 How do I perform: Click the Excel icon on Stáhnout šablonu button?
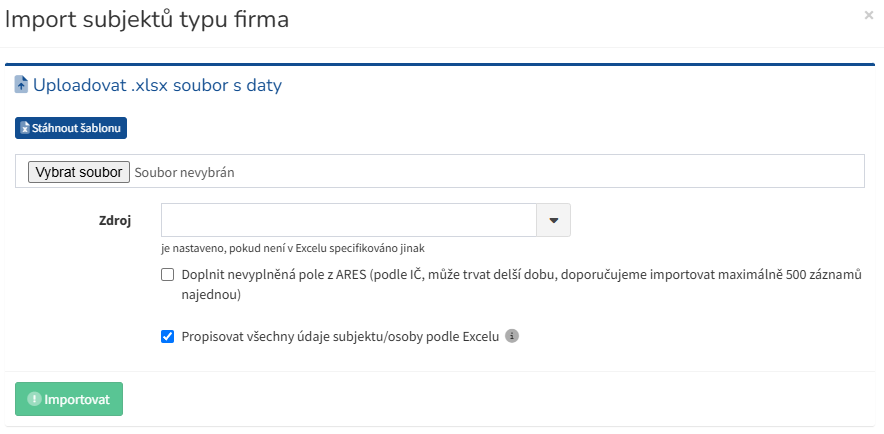click(x=25, y=129)
